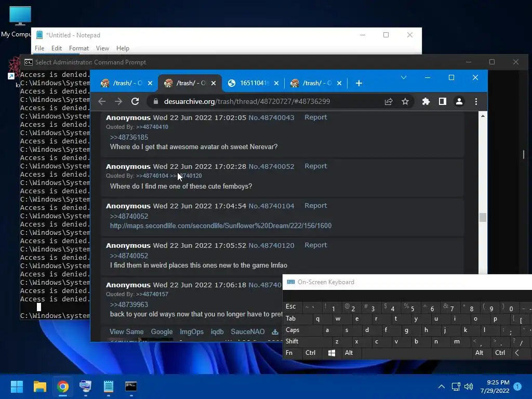Toggle left Ctrl key on On-Screen Keyboard
532x399 pixels.
coord(311,353)
